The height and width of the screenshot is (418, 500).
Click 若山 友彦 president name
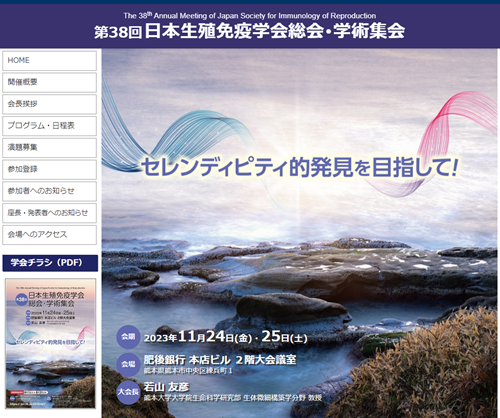(x=166, y=387)
